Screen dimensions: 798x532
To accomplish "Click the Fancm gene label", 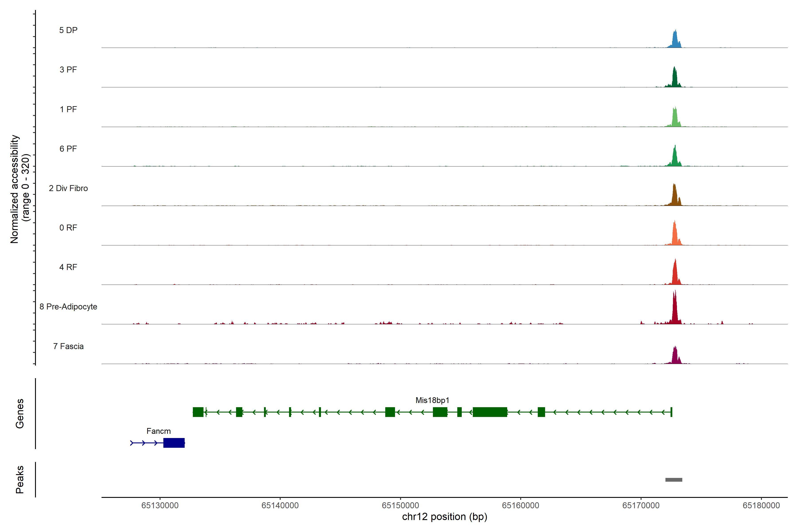I will pyautogui.click(x=158, y=431).
